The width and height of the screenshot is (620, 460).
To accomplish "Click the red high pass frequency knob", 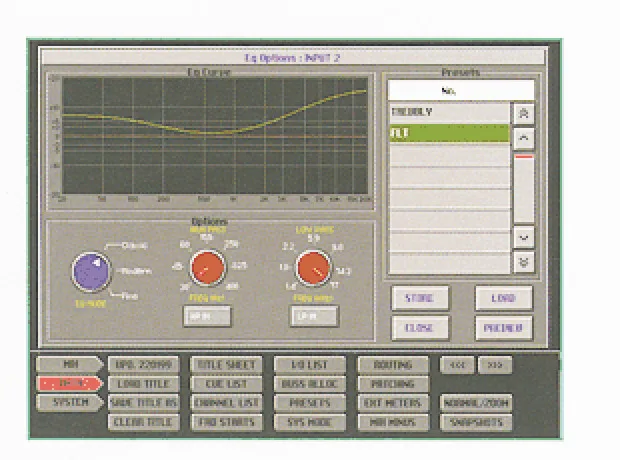I will [x=207, y=268].
